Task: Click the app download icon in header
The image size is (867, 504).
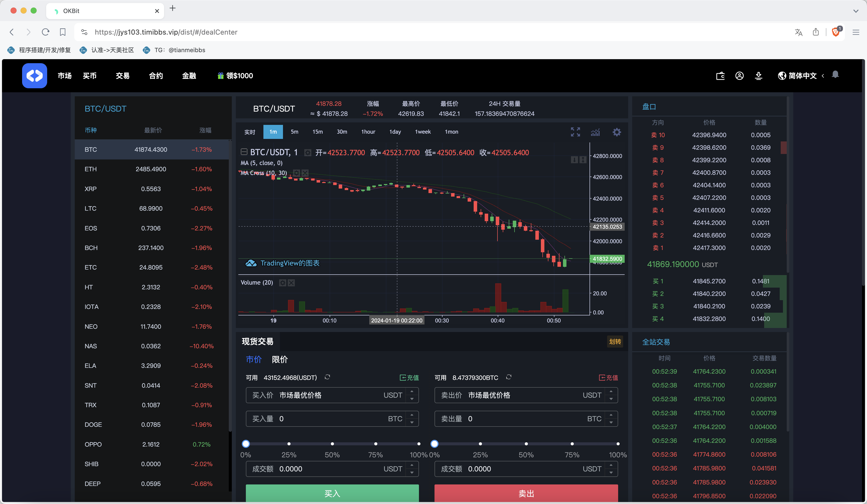Action: [759, 76]
